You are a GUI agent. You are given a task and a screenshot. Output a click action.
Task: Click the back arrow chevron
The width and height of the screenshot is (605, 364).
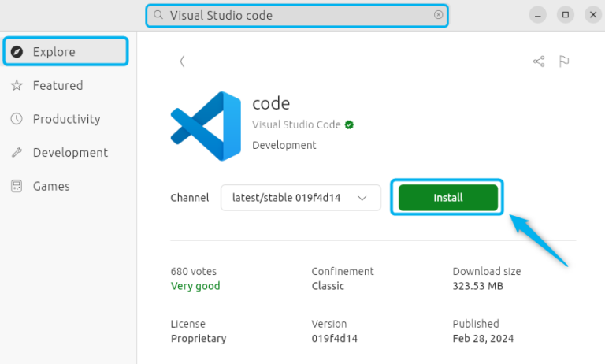[x=182, y=61]
